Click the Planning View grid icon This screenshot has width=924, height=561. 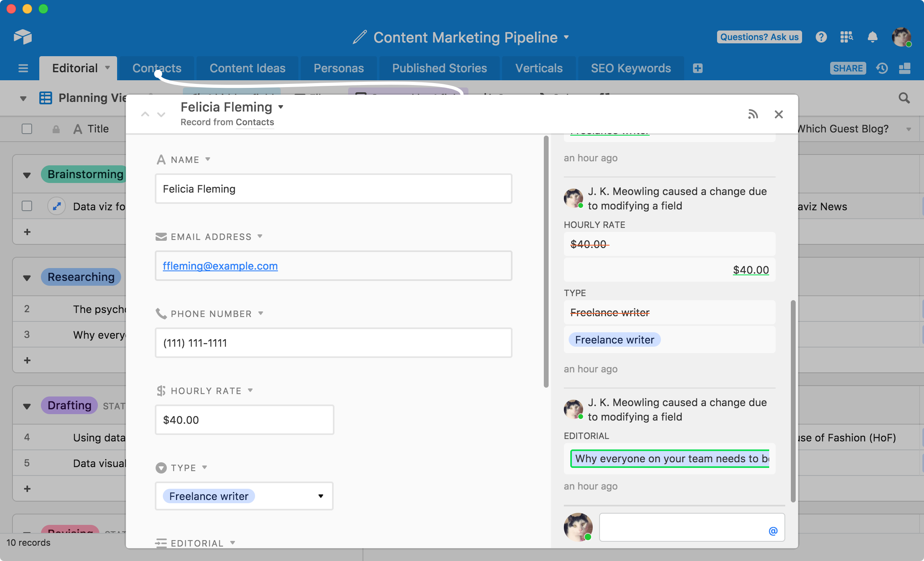pos(46,98)
